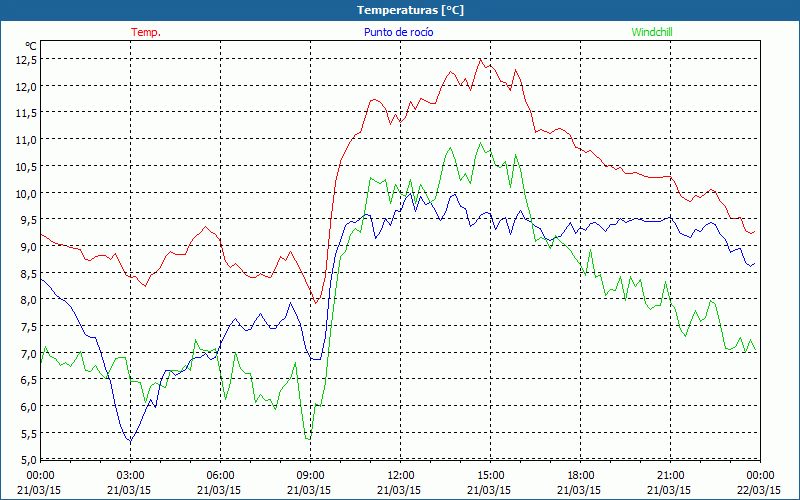Click the 11,5 y-axis value
The width and height of the screenshot is (800, 500).
[26, 113]
